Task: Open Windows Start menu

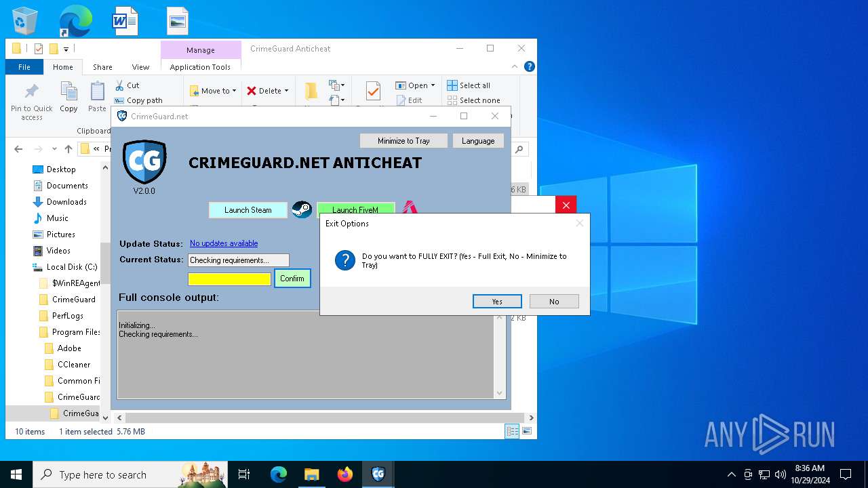Action: click(16, 474)
